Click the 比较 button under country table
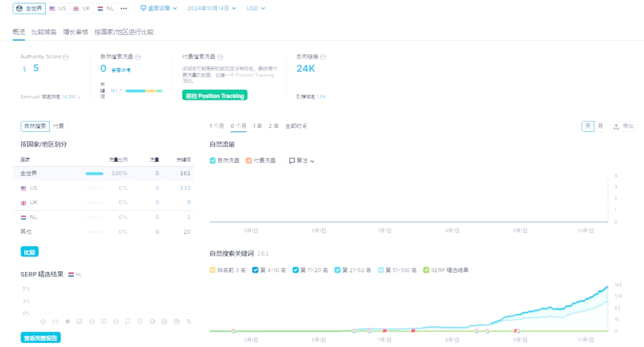This screenshot has height=347, width=644. 30,252
